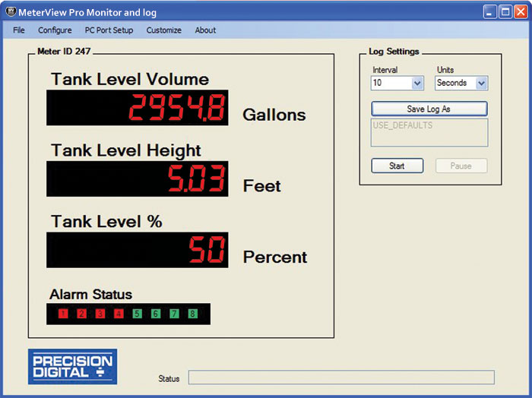Click green alarm indicator 8
The image size is (532, 398).
pos(193,314)
